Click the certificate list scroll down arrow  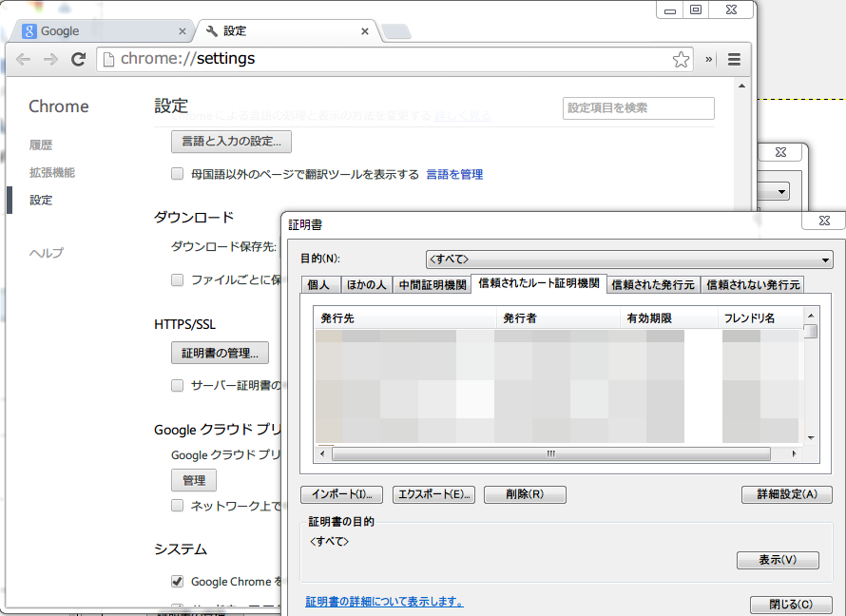(811, 437)
